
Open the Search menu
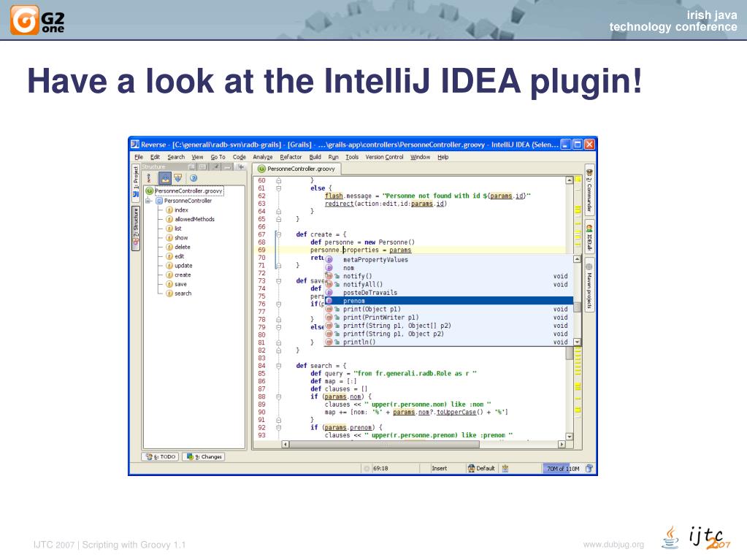(176, 157)
